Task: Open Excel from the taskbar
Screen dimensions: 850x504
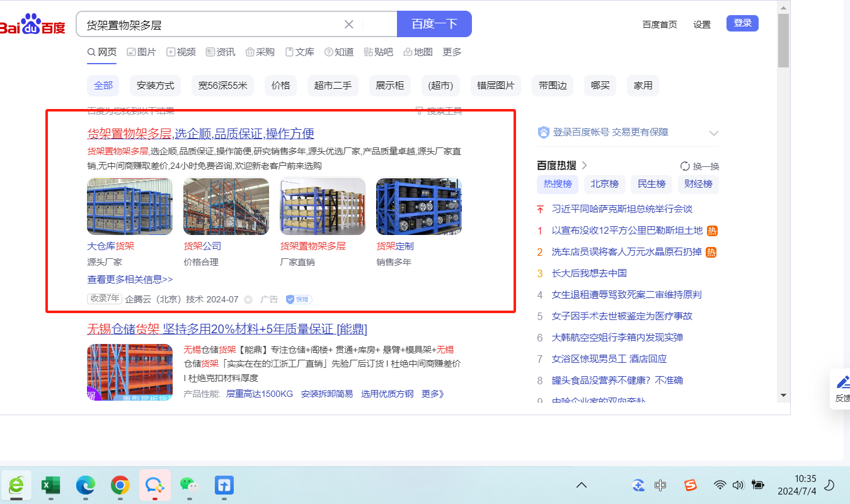Action: pyautogui.click(x=50, y=485)
